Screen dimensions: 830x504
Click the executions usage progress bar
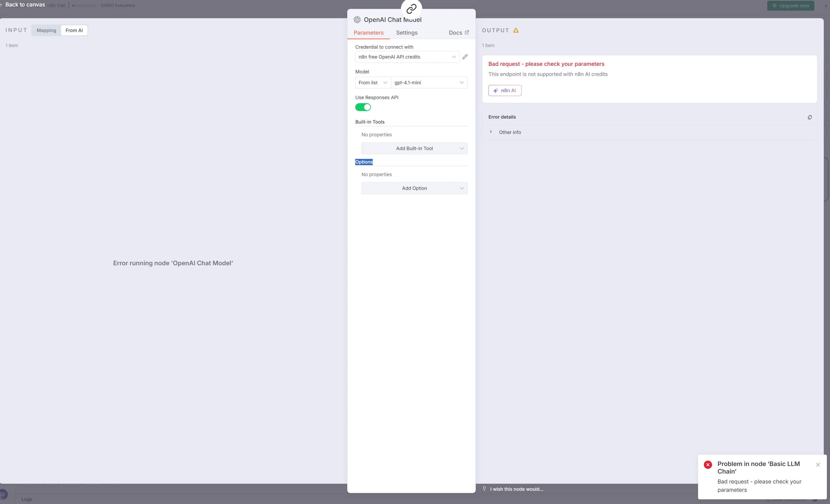click(84, 6)
